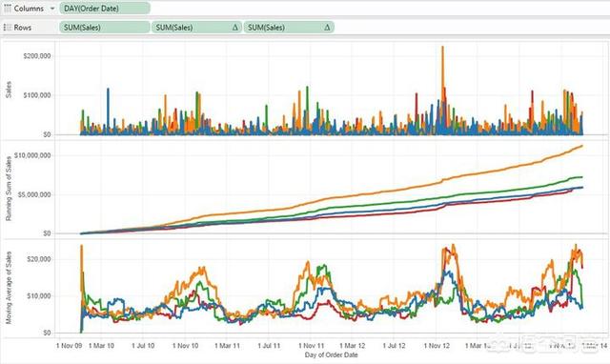Select the Sales axis title

(9, 90)
